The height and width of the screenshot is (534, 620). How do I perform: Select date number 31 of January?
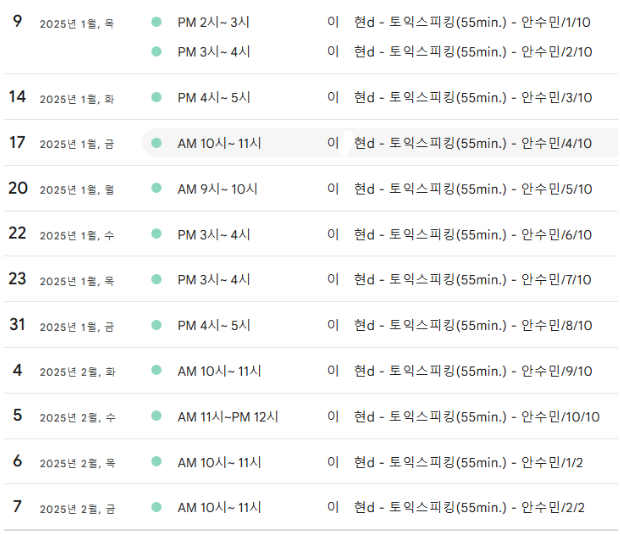click(x=17, y=325)
